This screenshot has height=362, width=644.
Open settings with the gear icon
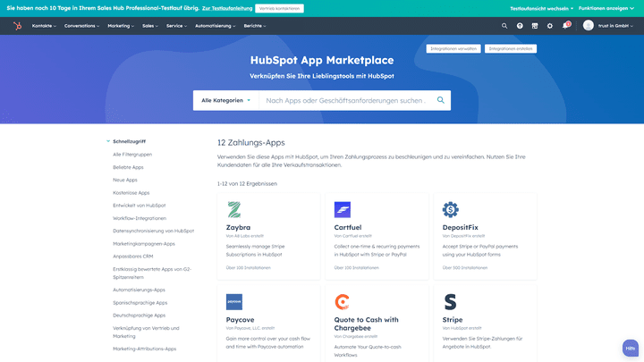550,26
